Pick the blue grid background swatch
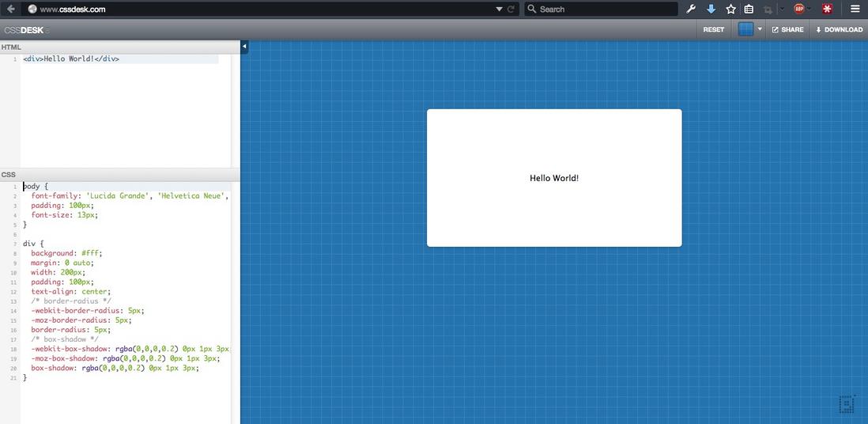The height and width of the screenshot is (424, 868). (745, 29)
